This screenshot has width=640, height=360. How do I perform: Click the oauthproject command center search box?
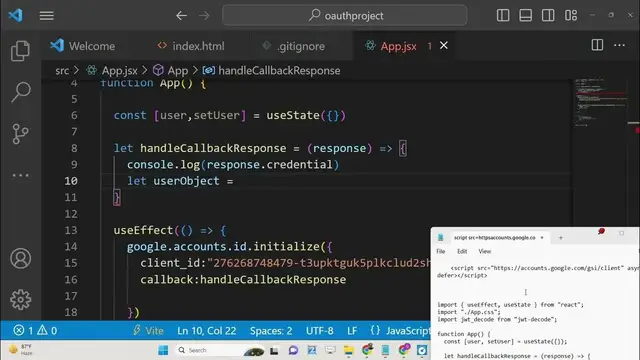click(x=344, y=16)
